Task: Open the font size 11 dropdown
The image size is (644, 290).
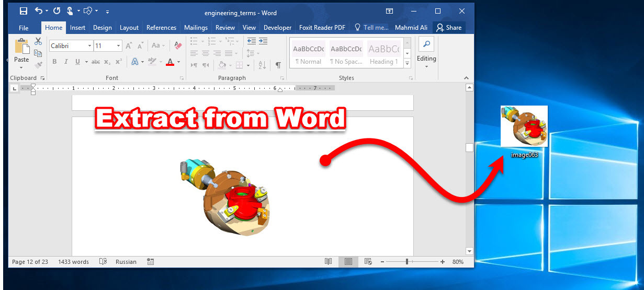Action: tap(118, 46)
